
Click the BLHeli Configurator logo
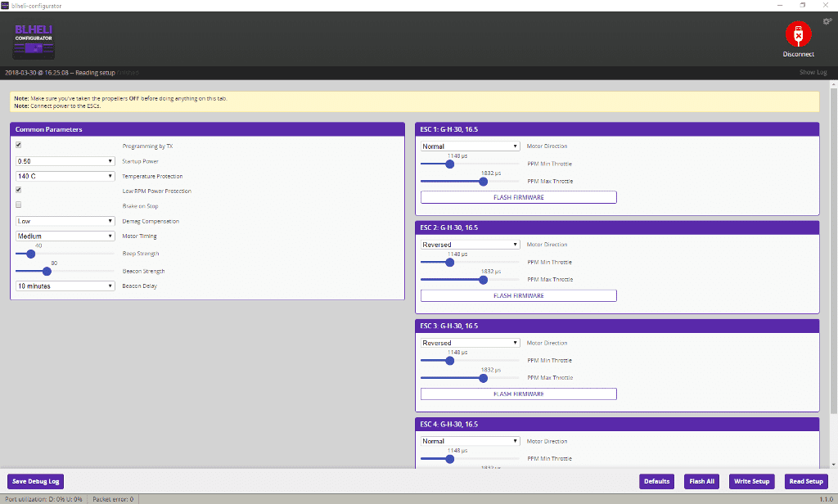click(x=34, y=41)
